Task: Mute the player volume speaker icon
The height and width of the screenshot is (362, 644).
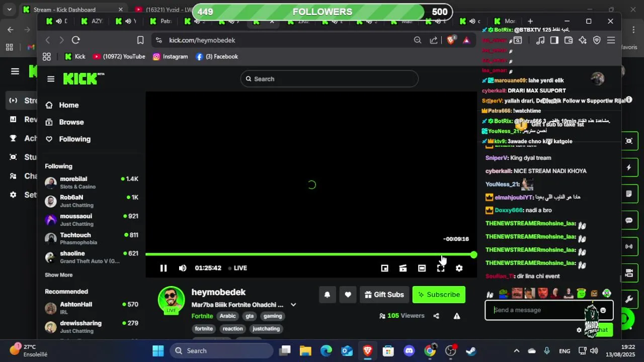Action: [183, 268]
